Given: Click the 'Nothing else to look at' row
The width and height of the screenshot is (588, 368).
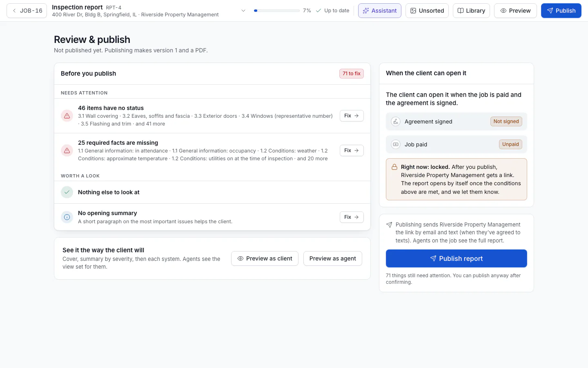Looking at the screenshot, I should click(x=212, y=192).
